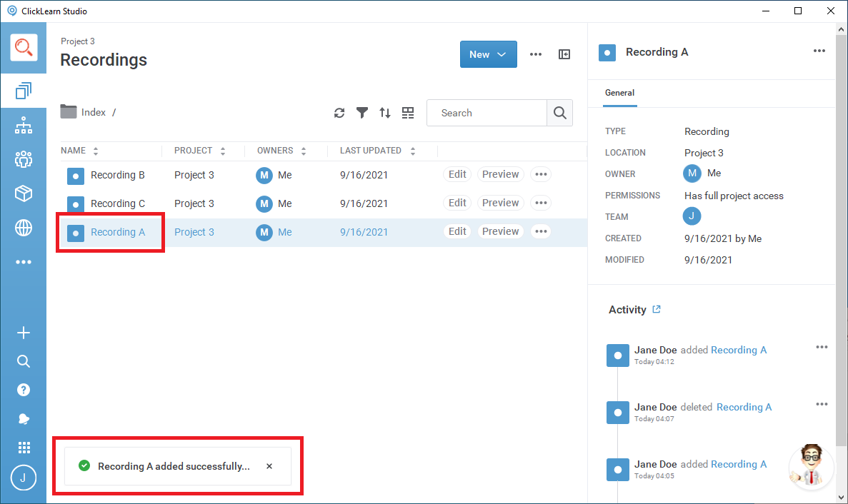848x504 pixels.
Task: Click the Index folder icon
Action: click(x=68, y=111)
